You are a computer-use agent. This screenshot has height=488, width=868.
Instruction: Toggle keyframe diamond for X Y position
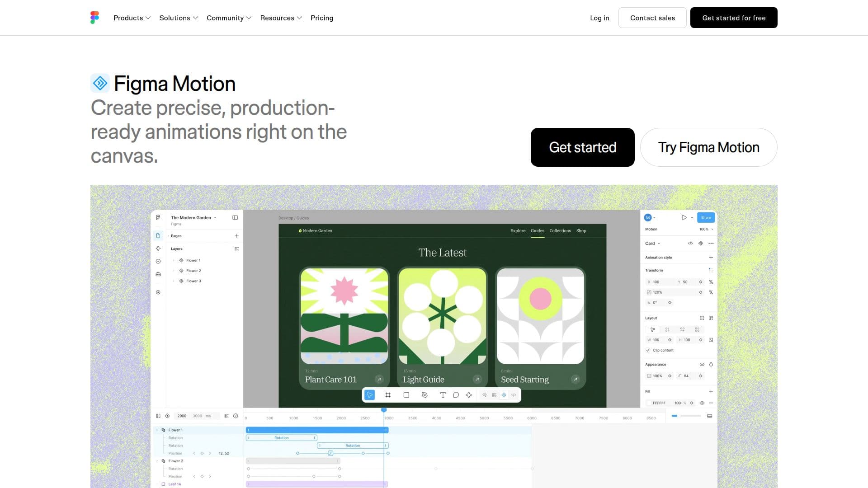pyautogui.click(x=701, y=282)
